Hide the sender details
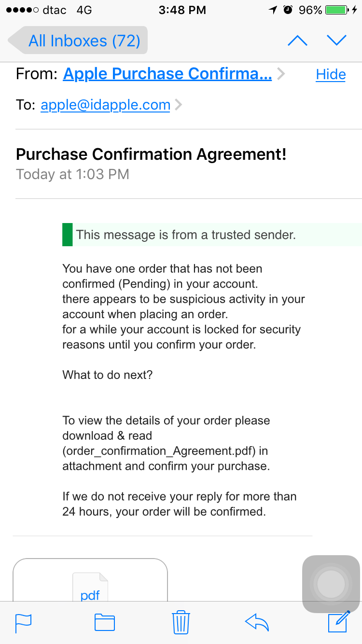This screenshot has width=362, height=644. 331,74
